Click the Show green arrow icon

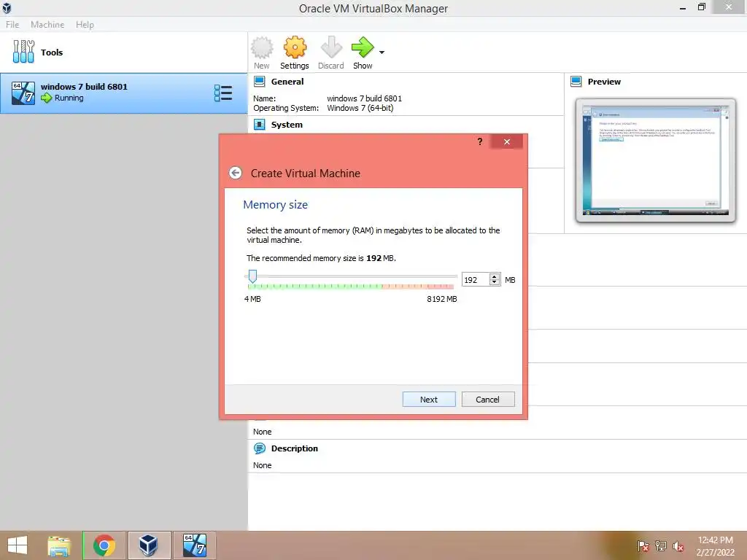pos(363,47)
